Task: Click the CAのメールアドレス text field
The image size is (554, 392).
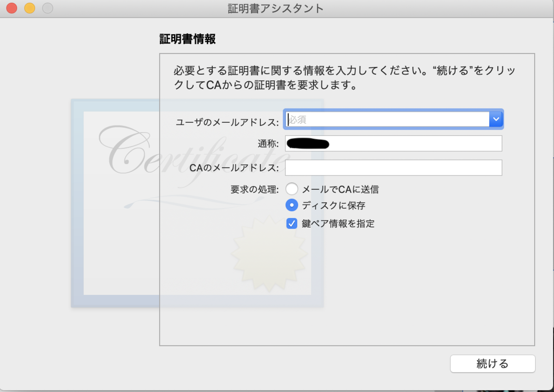Action: 393,168
